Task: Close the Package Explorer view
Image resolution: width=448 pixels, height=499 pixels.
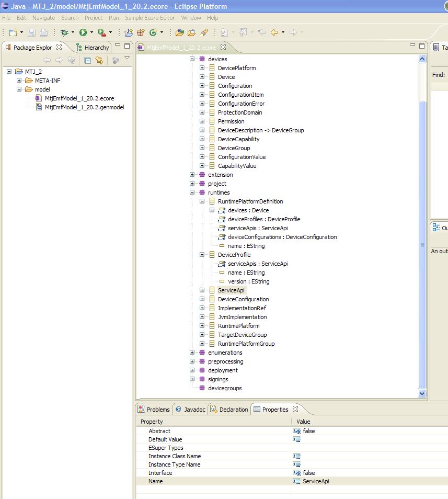Action: 59,47
